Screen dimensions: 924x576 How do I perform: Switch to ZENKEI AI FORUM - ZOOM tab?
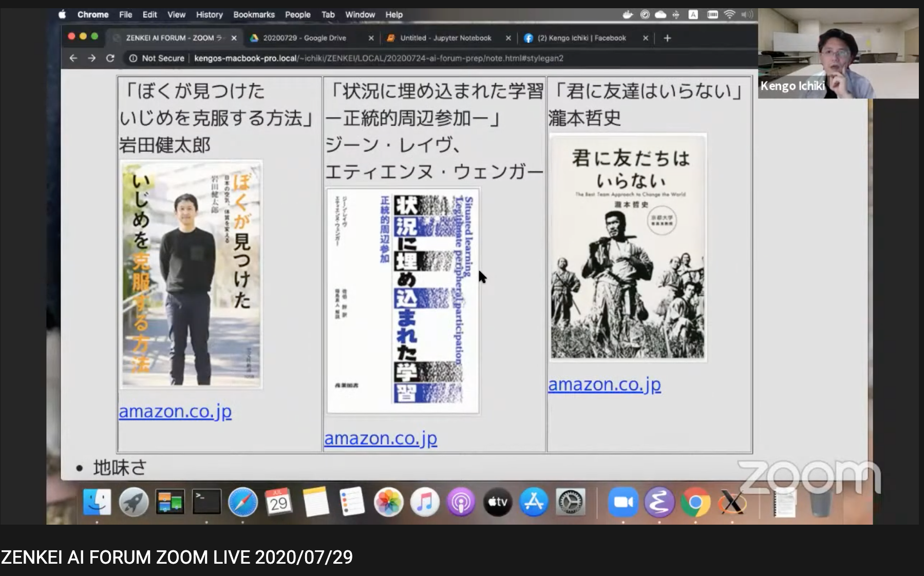tap(174, 38)
